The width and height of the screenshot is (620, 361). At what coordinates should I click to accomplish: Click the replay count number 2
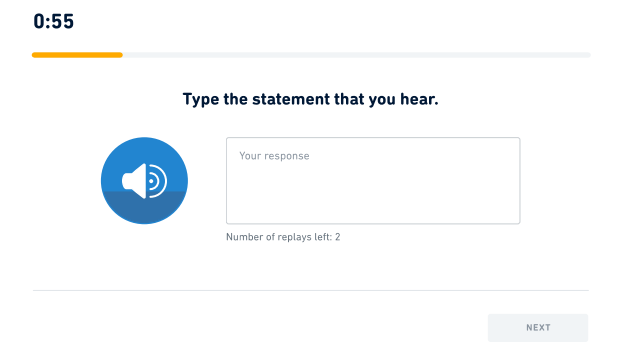pos(338,237)
